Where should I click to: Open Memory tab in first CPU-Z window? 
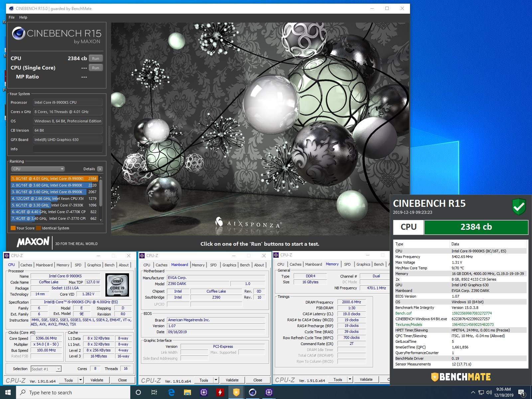(x=63, y=265)
